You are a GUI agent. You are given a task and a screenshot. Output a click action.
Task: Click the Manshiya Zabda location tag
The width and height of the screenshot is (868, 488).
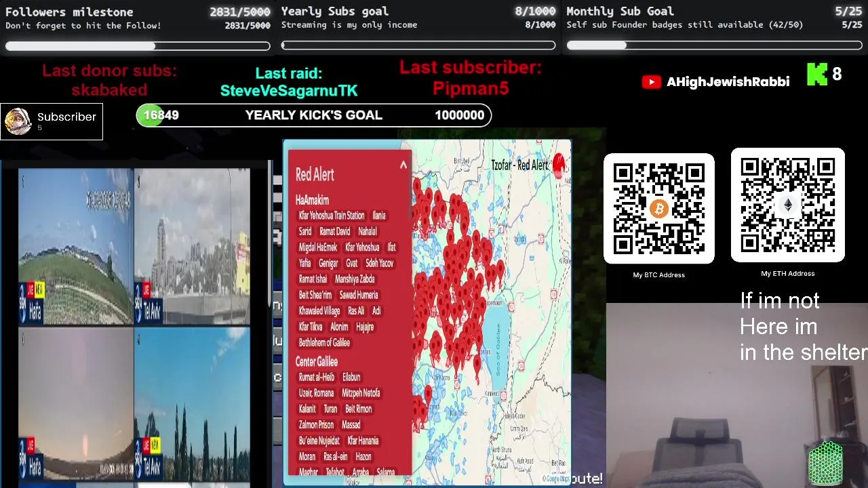click(x=355, y=279)
